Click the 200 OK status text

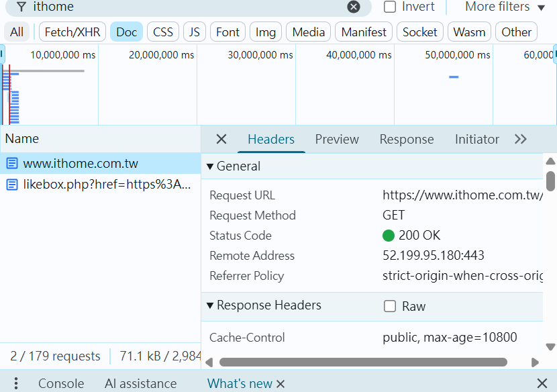pyautogui.click(x=419, y=236)
